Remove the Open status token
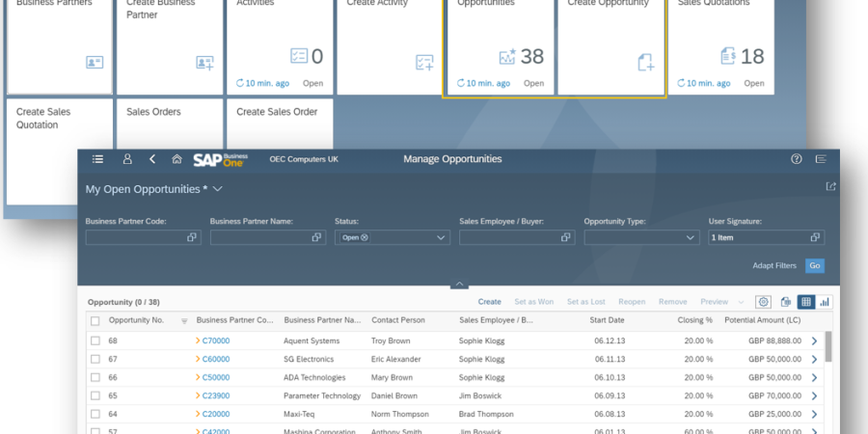The width and height of the screenshot is (868, 434). pyautogui.click(x=365, y=237)
